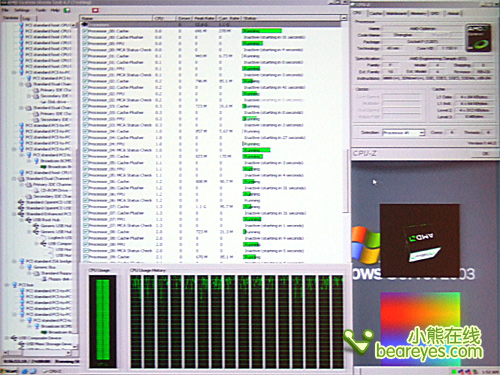Open the SPD tab in CPU-Z

tap(435, 13)
